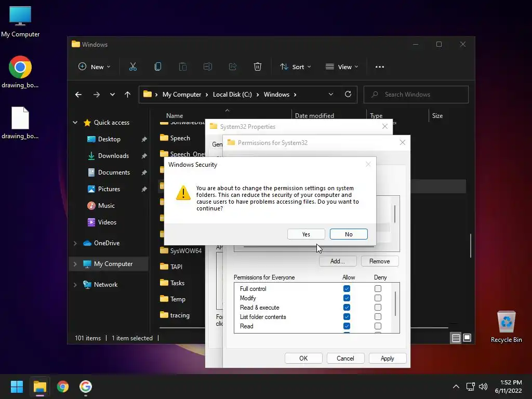Check Deny for Full control
The image size is (532, 399).
tap(378, 289)
